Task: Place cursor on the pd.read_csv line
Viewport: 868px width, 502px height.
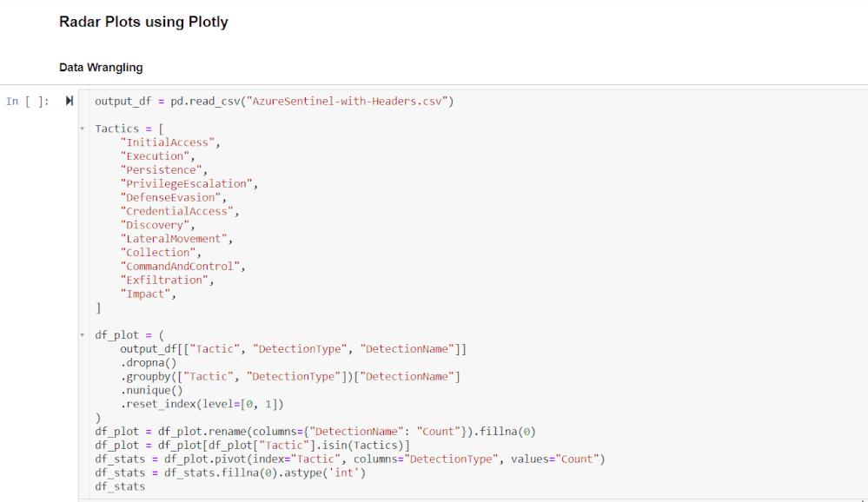Action: [274, 102]
